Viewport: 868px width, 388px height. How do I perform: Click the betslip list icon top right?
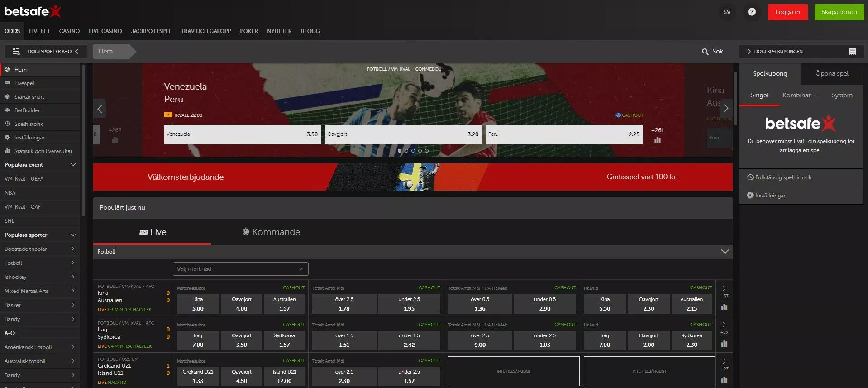[x=852, y=52]
